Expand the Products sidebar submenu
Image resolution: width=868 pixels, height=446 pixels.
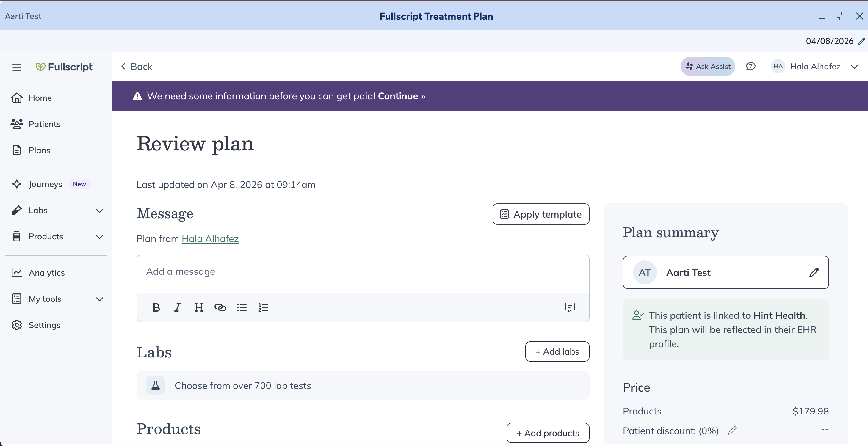99,237
